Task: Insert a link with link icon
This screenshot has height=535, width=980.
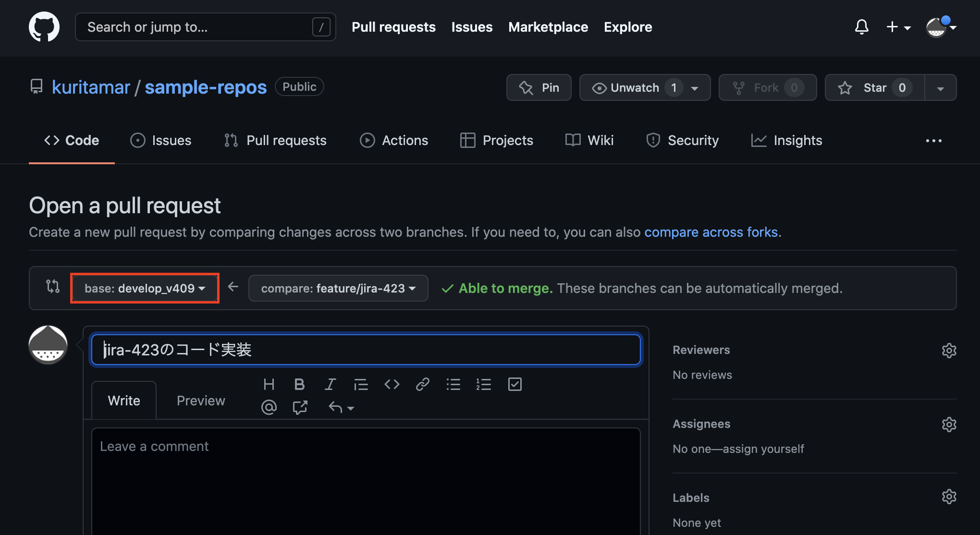Action: click(x=422, y=384)
